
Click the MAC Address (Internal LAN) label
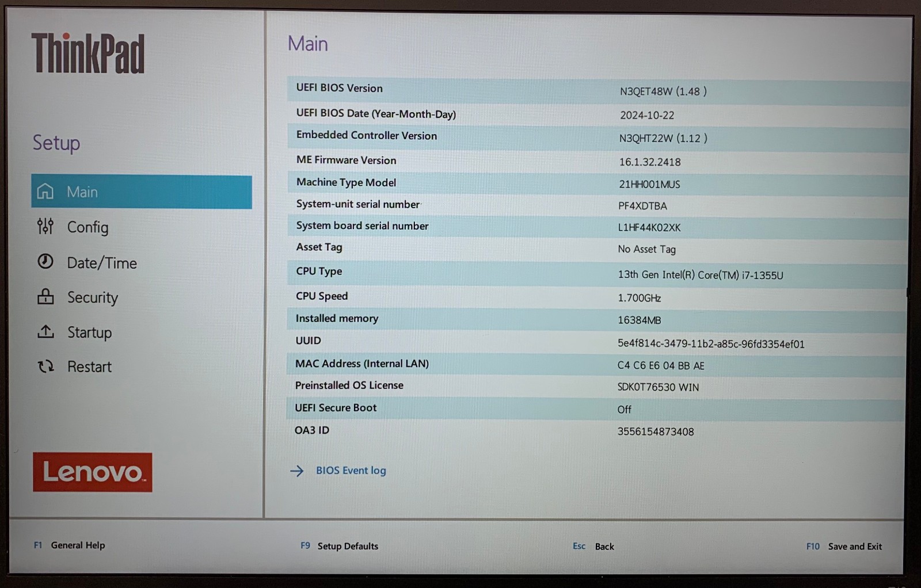pos(362,364)
